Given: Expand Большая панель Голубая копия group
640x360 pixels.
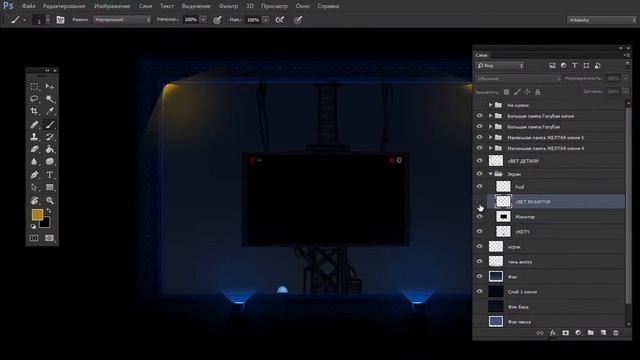Looking at the screenshot, I should pos(491,116).
